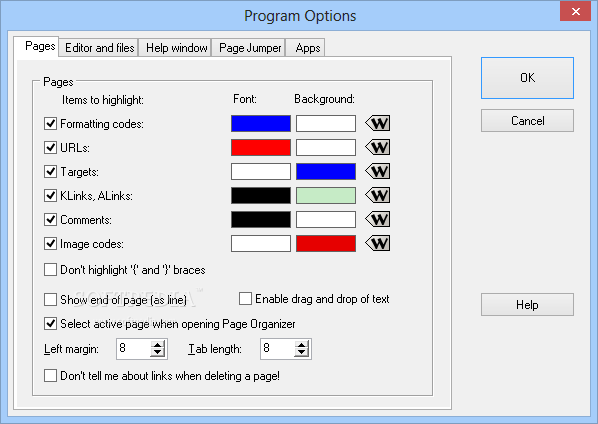Toggle Image codes highlighting

(x=50, y=244)
